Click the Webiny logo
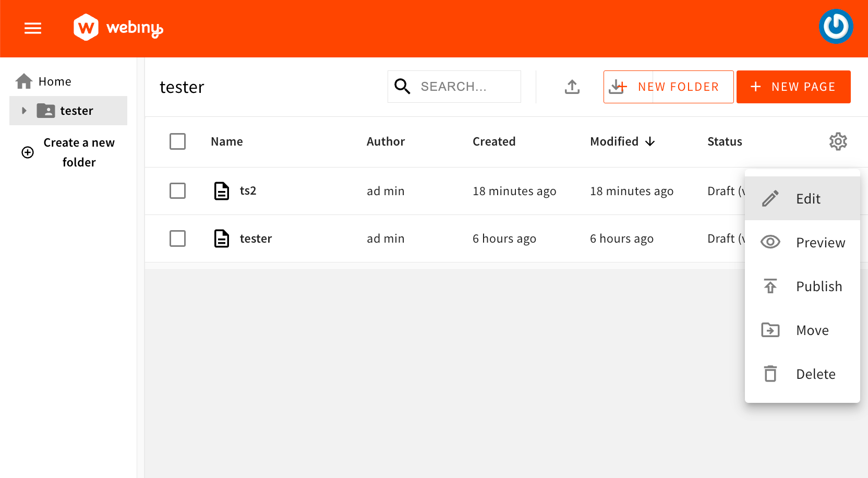This screenshot has height=478, width=868. click(118, 28)
